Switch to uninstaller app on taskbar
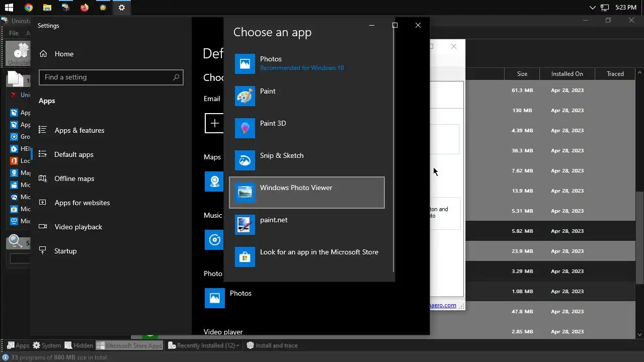 click(x=66, y=8)
